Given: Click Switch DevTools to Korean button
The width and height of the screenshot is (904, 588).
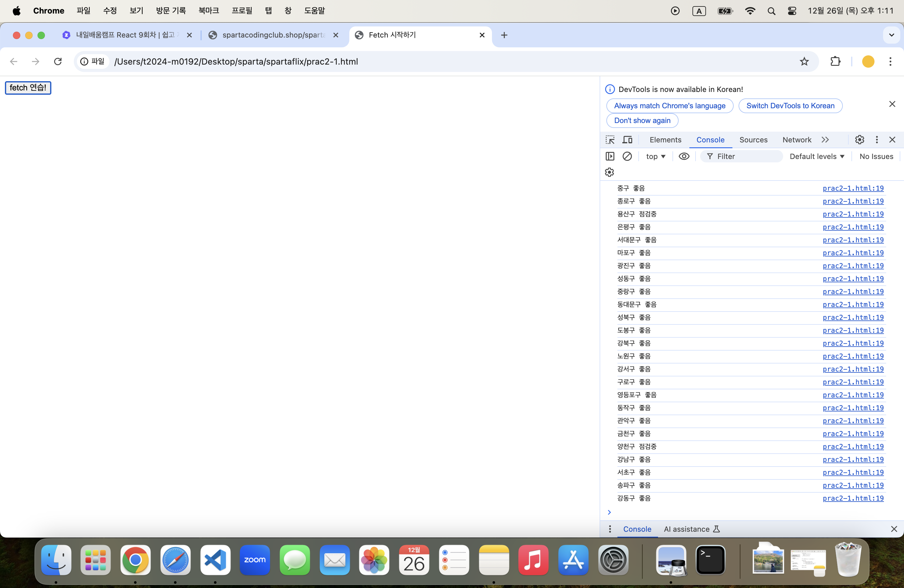Looking at the screenshot, I should (x=790, y=105).
